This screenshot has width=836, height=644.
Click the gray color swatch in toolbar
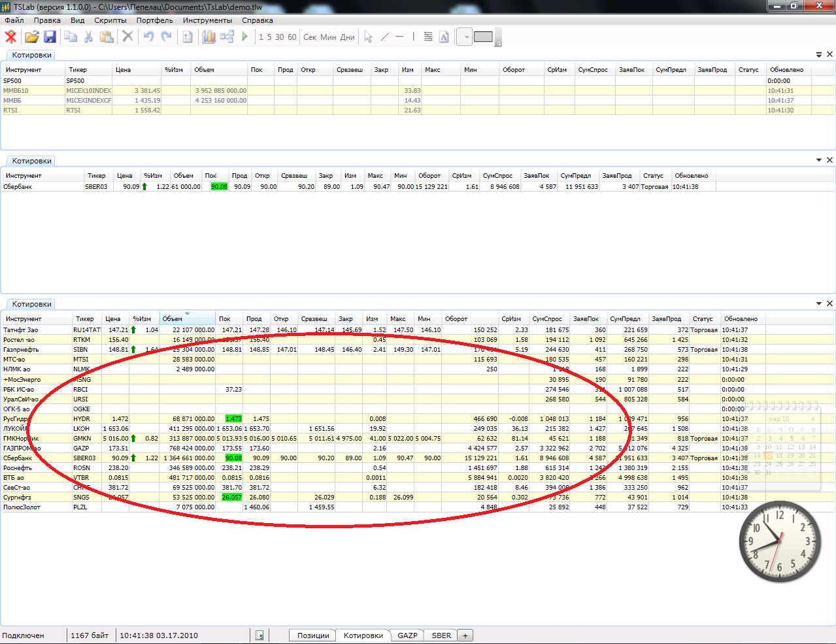(483, 37)
